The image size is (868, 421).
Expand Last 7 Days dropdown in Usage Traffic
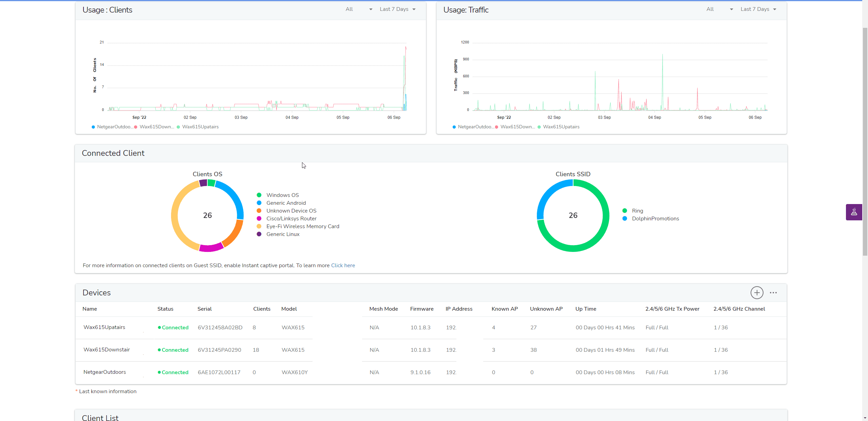coord(758,10)
